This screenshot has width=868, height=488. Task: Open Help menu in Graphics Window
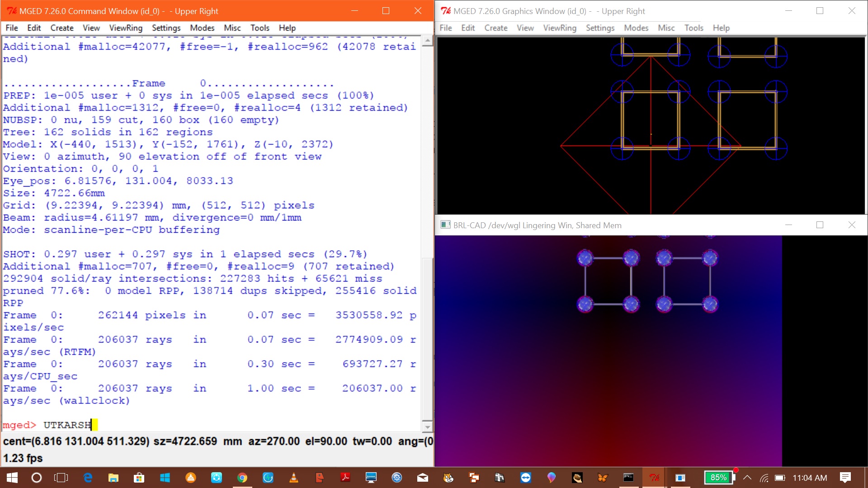coord(721,28)
